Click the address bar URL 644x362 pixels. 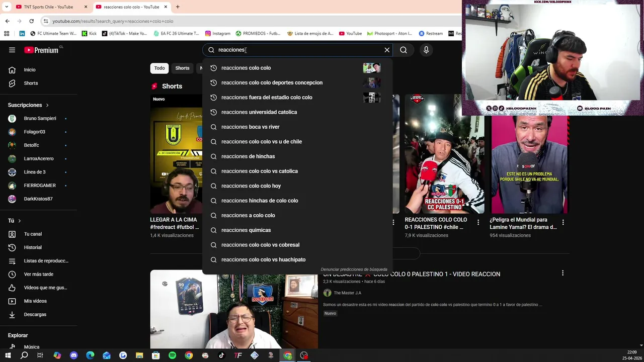coord(113,21)
